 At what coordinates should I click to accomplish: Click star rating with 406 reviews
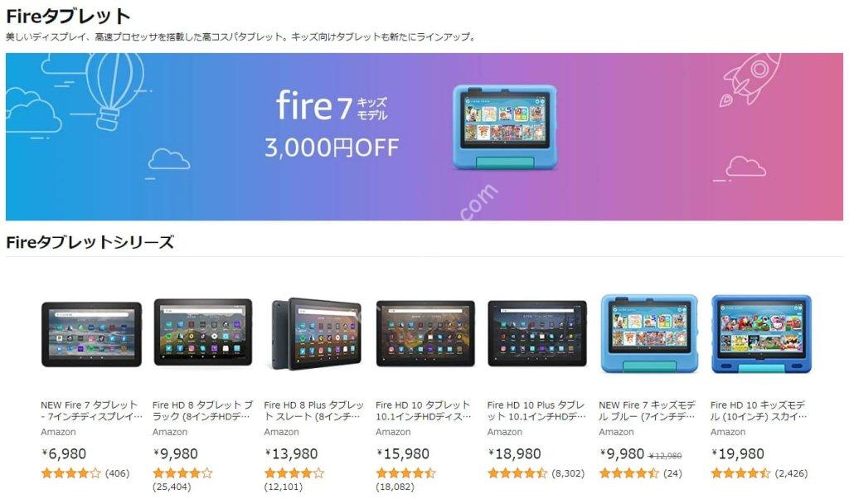tap(71, 473)
